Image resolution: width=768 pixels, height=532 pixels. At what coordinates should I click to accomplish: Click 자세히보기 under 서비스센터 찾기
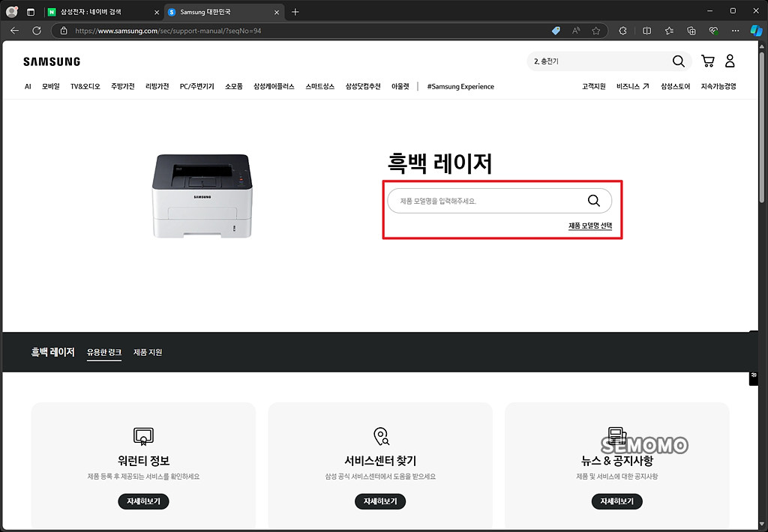(x=380, y=501)
